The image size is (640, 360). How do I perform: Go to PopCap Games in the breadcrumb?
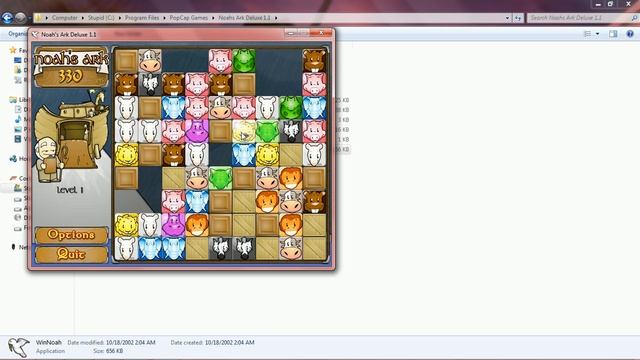(189, 18)
